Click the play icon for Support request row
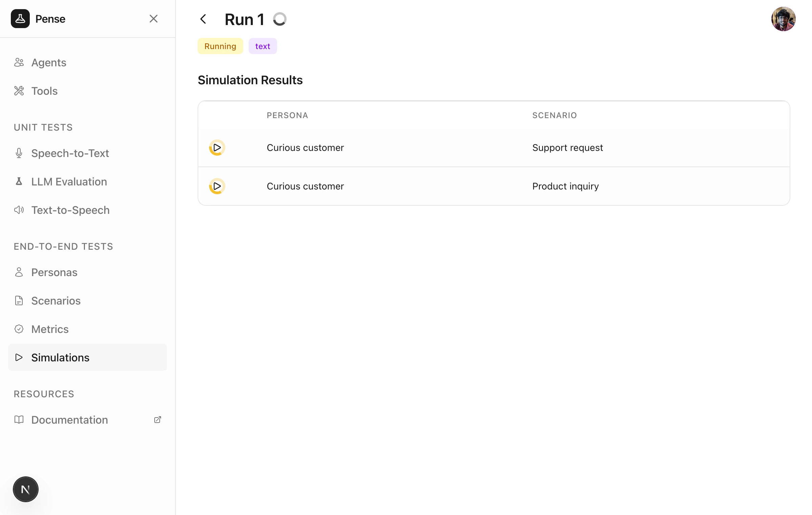Viewport: 812px width, 515px height. [217, 148]
